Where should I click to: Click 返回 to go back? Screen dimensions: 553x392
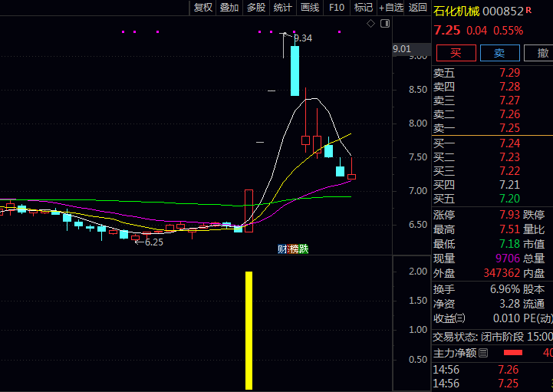(418, 8)
